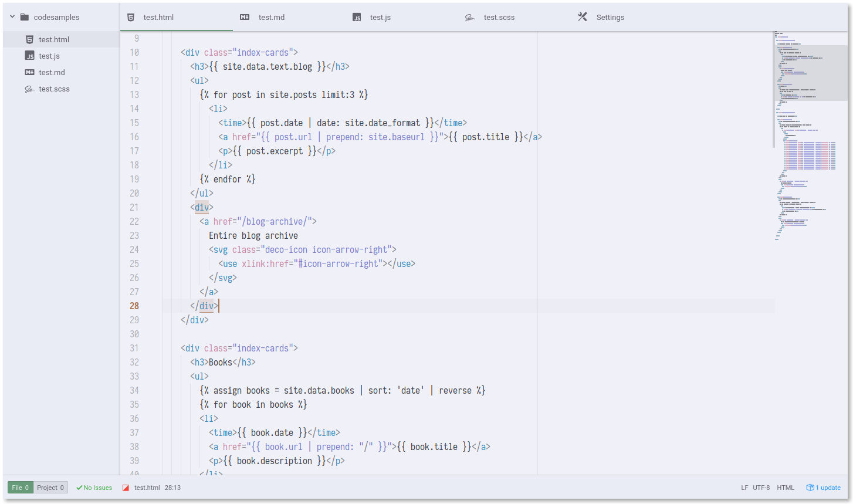Viewport: 853px width, 504px height.
Task: Click the JS icon beside test.js in sidebar
Action: tap(29, 56)
